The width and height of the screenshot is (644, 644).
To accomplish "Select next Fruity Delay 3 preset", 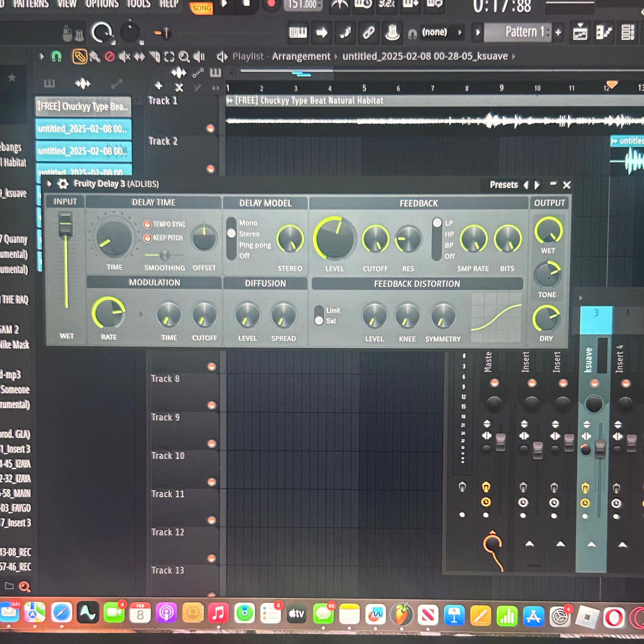I will click(537, 185).
